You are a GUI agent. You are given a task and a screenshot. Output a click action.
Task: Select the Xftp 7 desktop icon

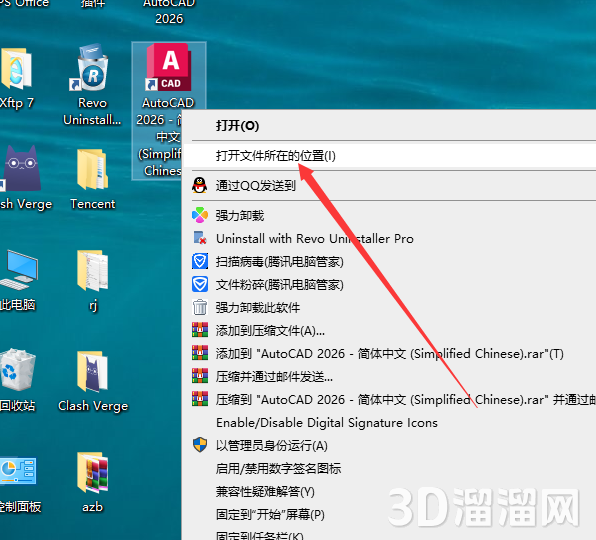coord(17,68)
